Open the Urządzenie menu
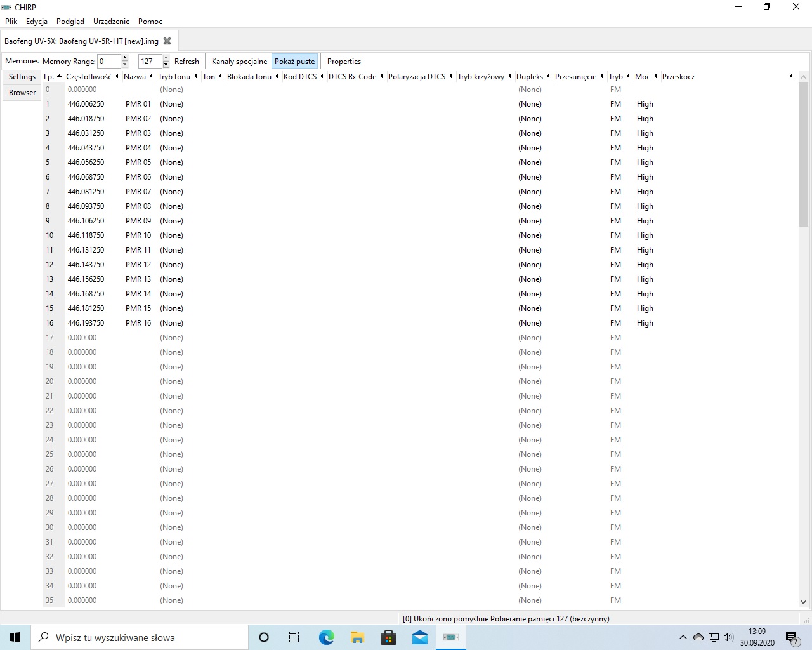The image size is (812, 650). [x=111, y=22]
